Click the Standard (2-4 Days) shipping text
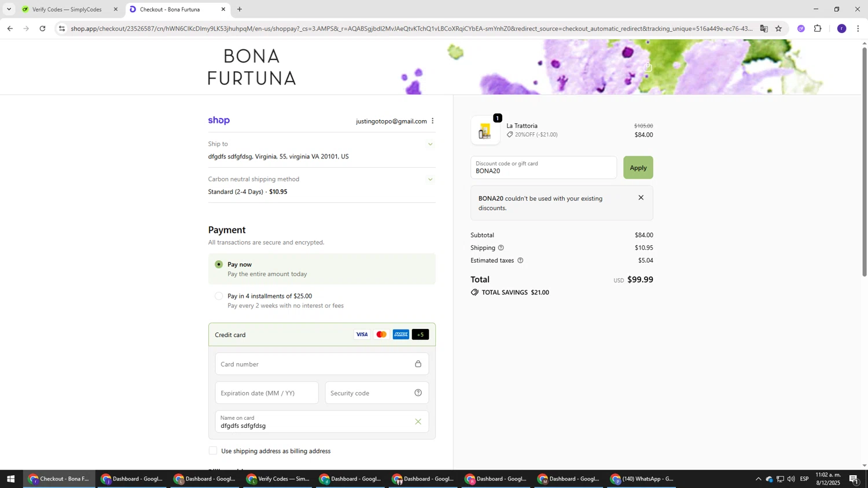The image size is (868, 488). click(236, 192)
